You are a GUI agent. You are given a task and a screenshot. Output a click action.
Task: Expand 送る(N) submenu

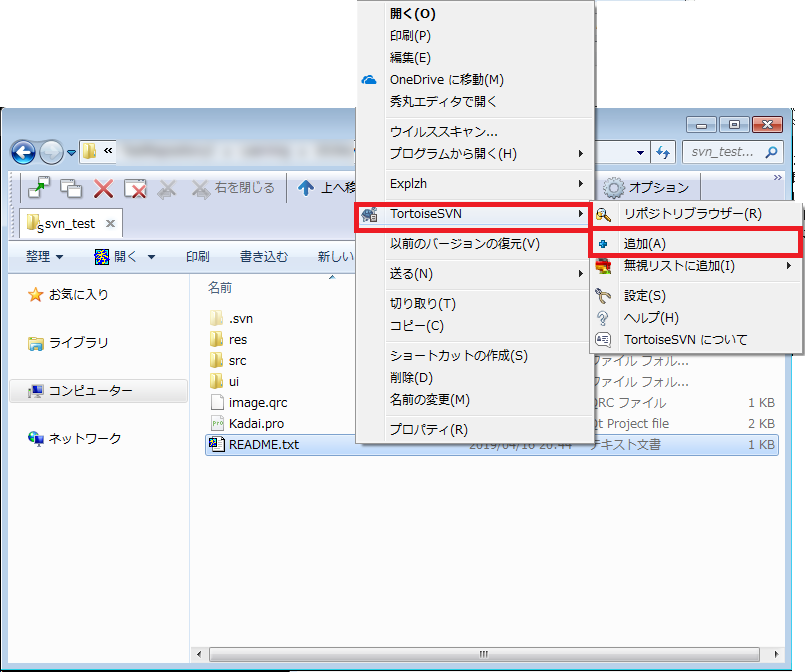pyautogui.click(x=474, y=274)
